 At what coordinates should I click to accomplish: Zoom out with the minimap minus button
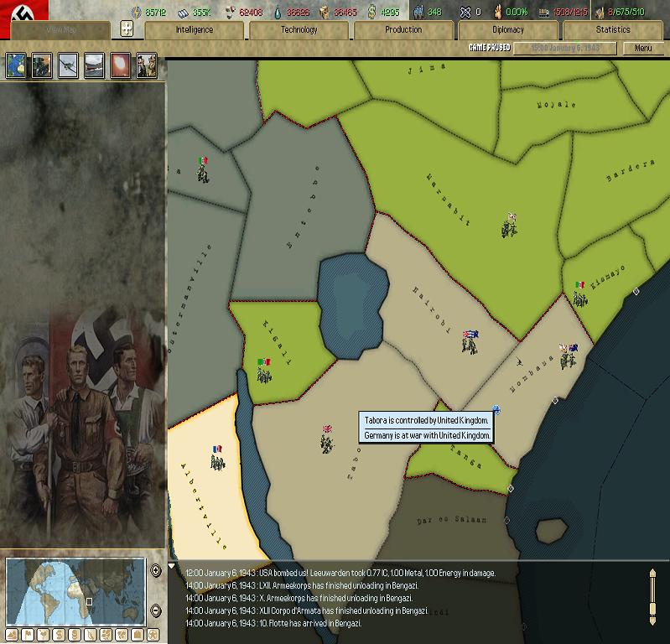coord(155,610)
